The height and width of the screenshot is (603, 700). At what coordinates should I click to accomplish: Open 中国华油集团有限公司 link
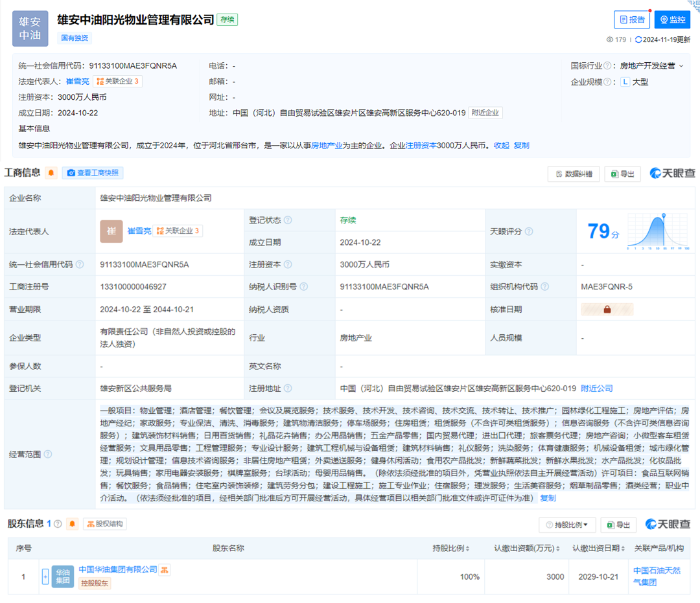pos(118,569)
